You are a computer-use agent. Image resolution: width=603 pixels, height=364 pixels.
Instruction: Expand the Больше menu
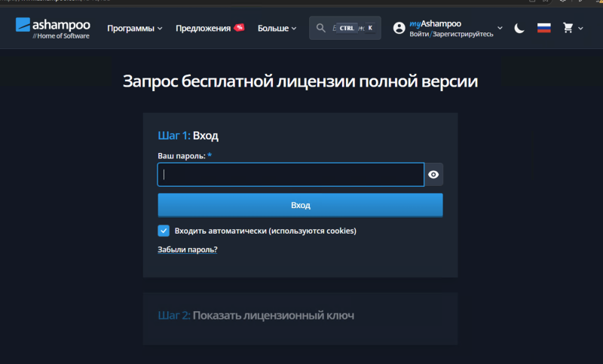pyautogui.click(x=277, y=28)
